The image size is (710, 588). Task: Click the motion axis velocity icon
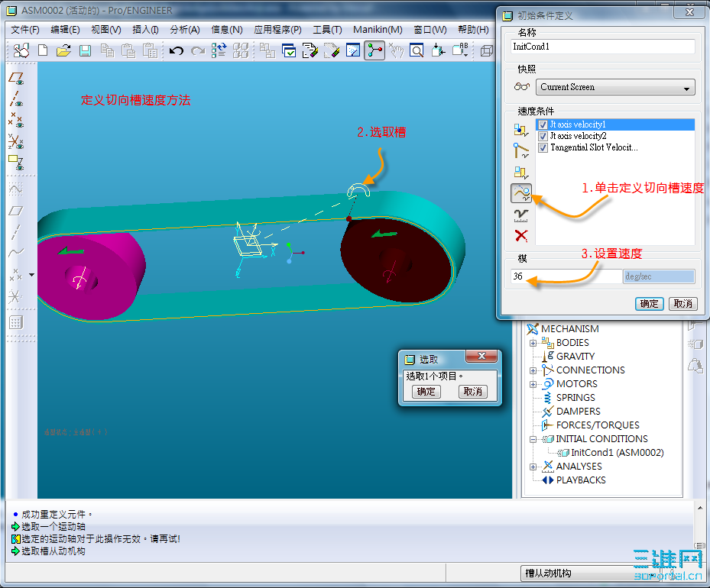pos(521,150)
